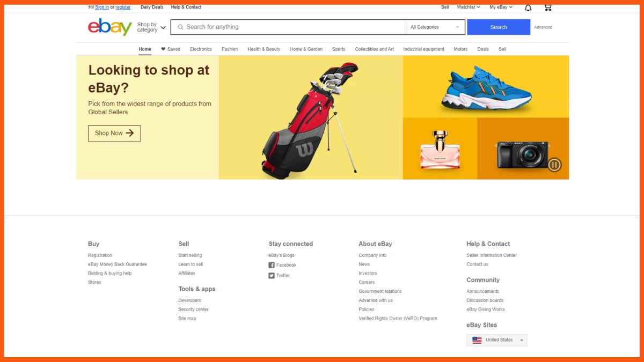This screenshot has width=644, height=362.
Task: Open the Investors footer link
Action: pos(368,274)
